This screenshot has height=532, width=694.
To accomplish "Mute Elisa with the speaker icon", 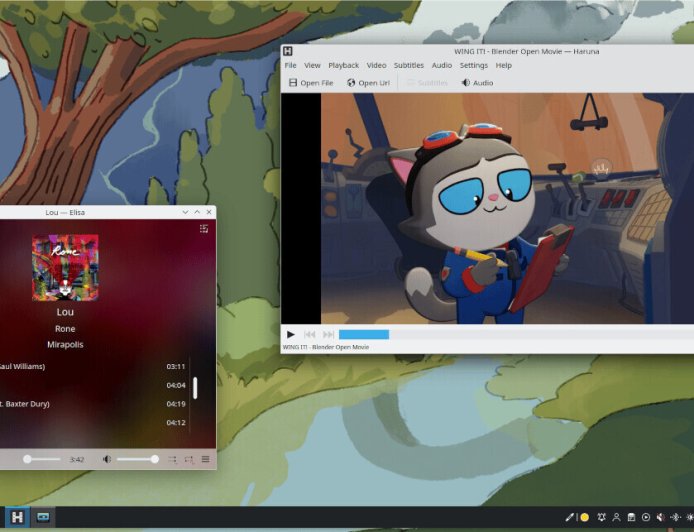I will pos(107,459).
